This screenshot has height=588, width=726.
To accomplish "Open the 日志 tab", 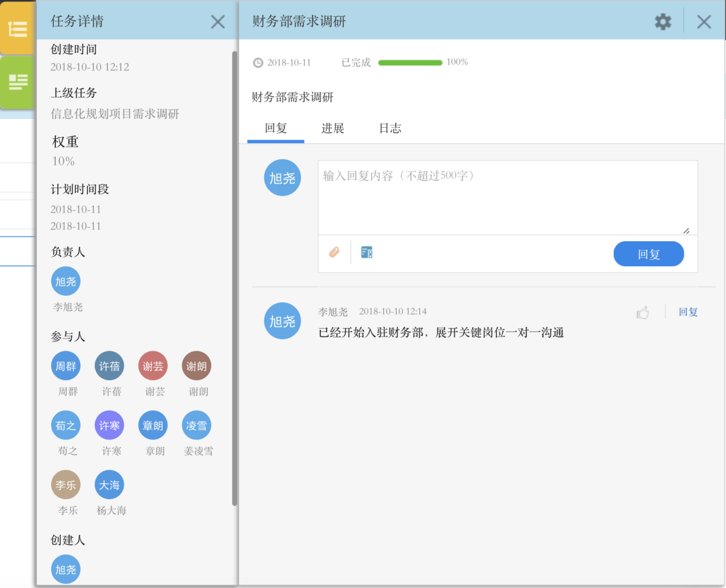I will [x=390, y=128].
